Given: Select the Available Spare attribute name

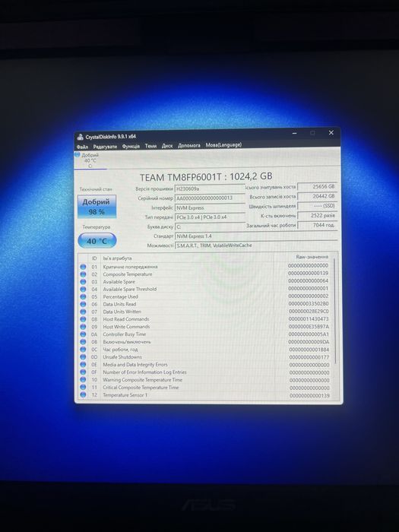Looking at the screenshot, I should [119, 282].
